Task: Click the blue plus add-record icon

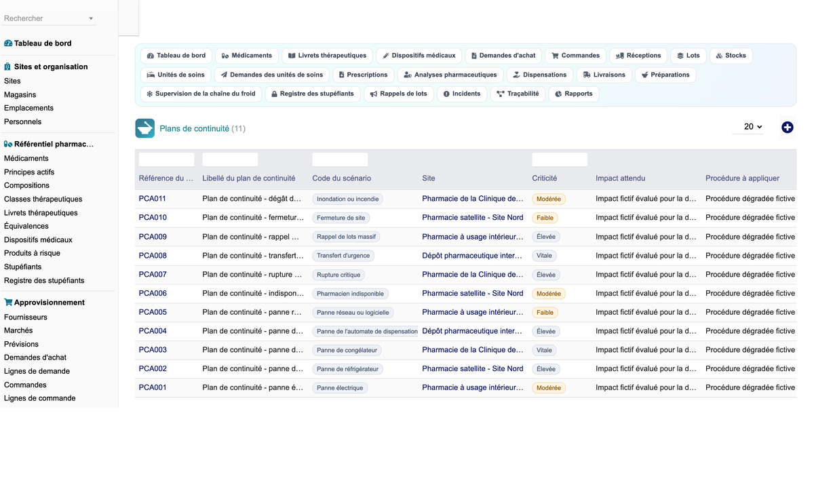Action: (x=788, y=128)
